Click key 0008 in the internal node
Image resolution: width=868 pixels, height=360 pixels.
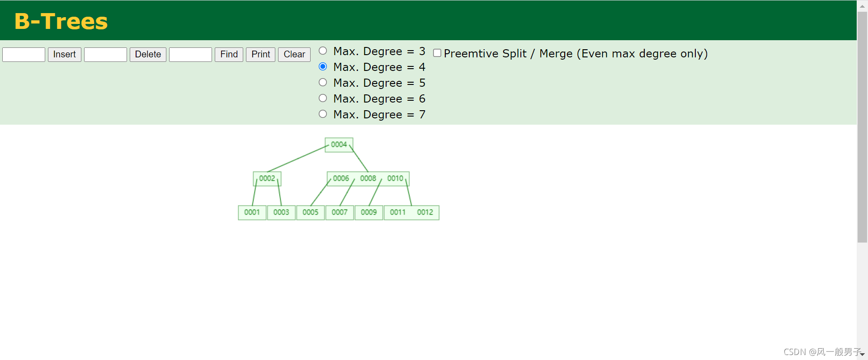[368, 178]
